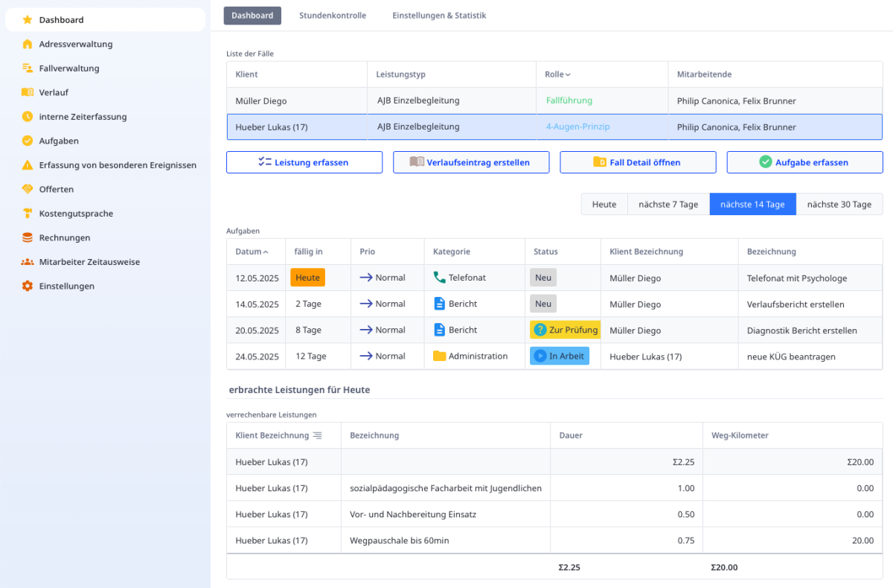
Task: Open Adressverwaltung via its house icon
Action: tap(28, 44)
